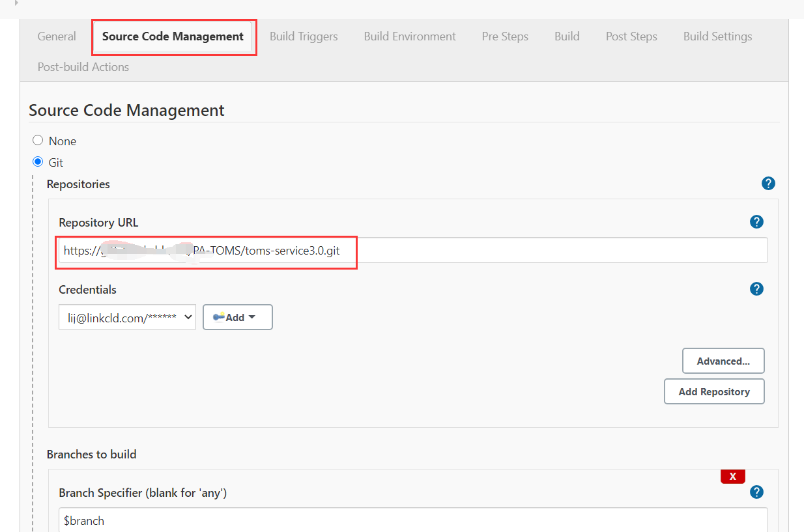This screenshot has width=804, height=532.
Task: Open help icon for Credentials
Action: click(756, 288)
